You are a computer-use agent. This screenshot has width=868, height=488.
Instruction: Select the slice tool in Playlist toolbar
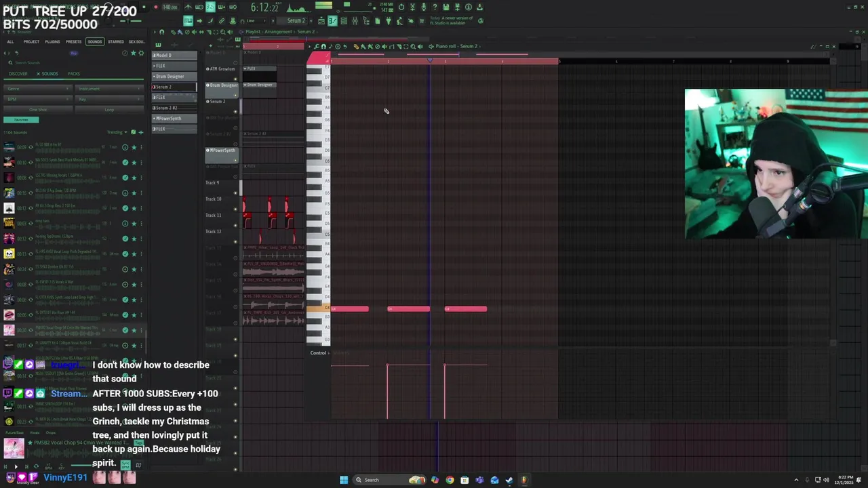[209, 32]
